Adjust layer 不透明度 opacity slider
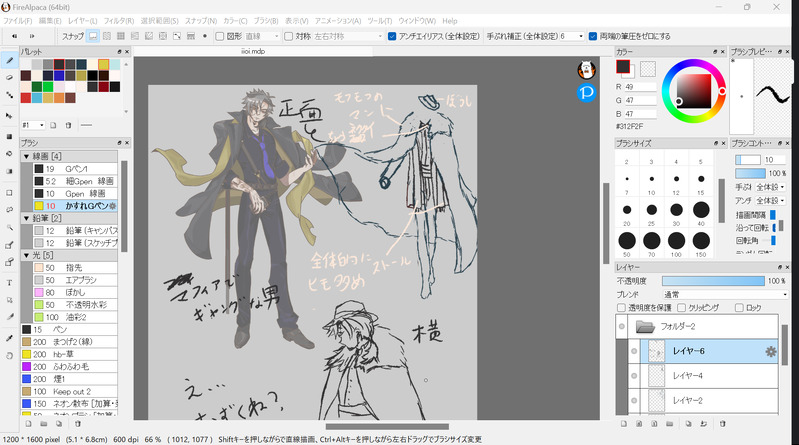Viewport: 799px width, 445px height. click(x=713, y=281)
